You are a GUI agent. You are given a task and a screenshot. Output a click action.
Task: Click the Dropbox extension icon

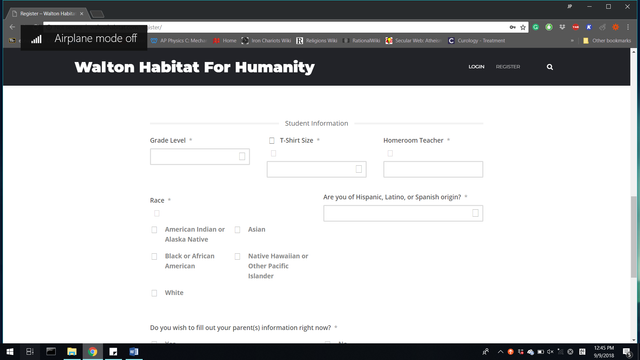click(x=562, y=27)
